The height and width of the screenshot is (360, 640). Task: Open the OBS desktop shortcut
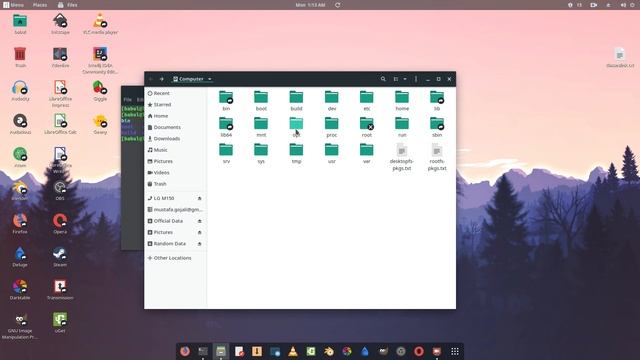pyautogui.click(x=60, y=191)
